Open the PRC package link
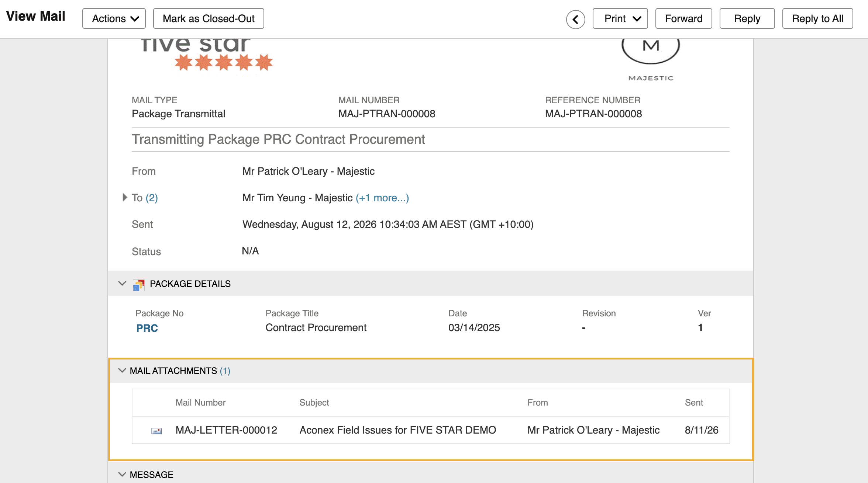The image size is (868, 483). pos(147,328)
